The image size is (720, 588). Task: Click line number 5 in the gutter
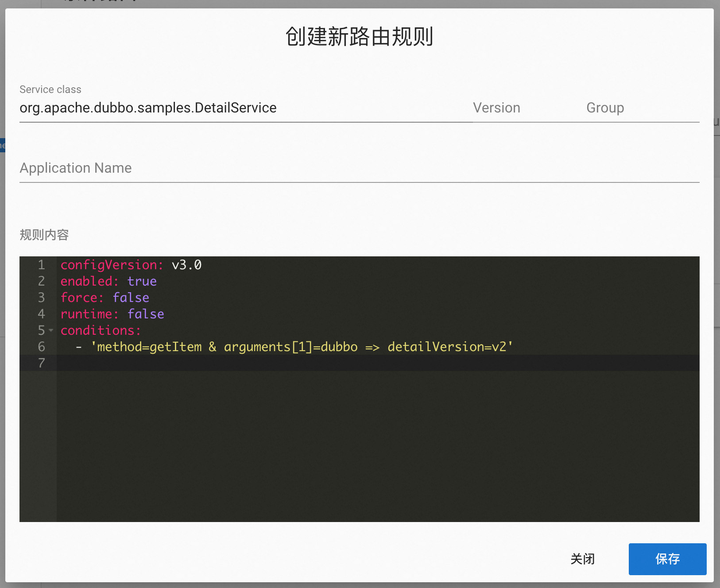coord(41,330)
